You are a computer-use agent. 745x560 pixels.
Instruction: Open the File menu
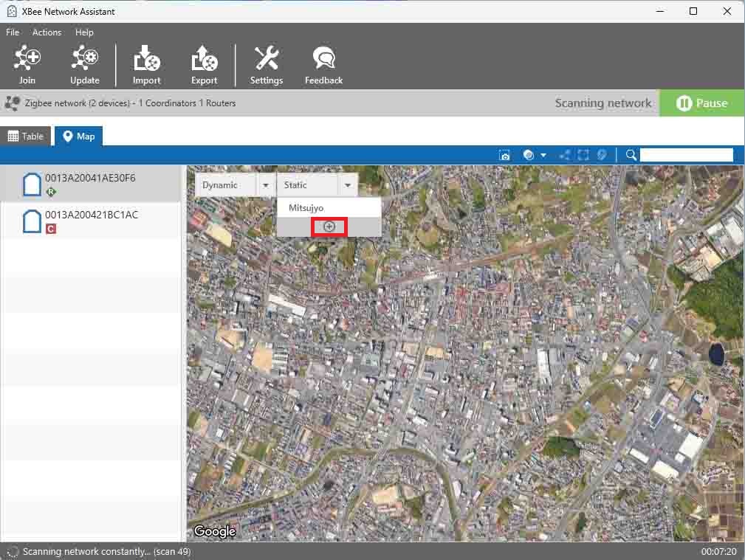[13, 32]
